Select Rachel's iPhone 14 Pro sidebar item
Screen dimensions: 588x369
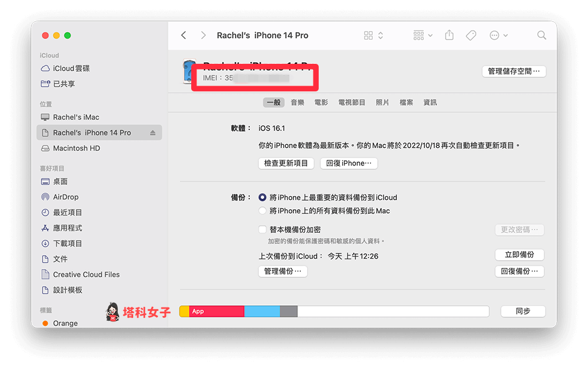pos(99,133)
